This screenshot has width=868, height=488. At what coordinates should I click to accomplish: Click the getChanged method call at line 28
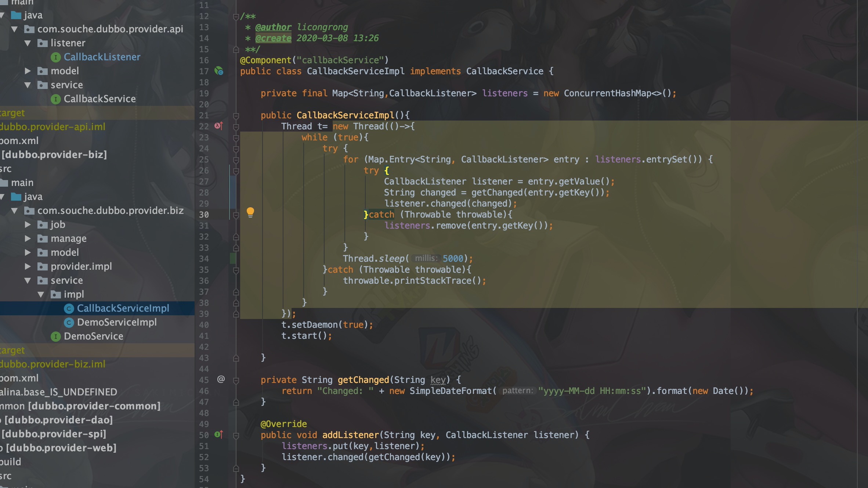[x=496, y=193]
